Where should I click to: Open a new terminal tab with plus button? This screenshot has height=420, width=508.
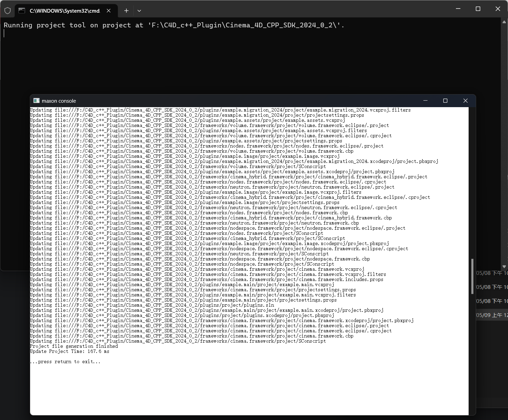(x=126, y=11)
